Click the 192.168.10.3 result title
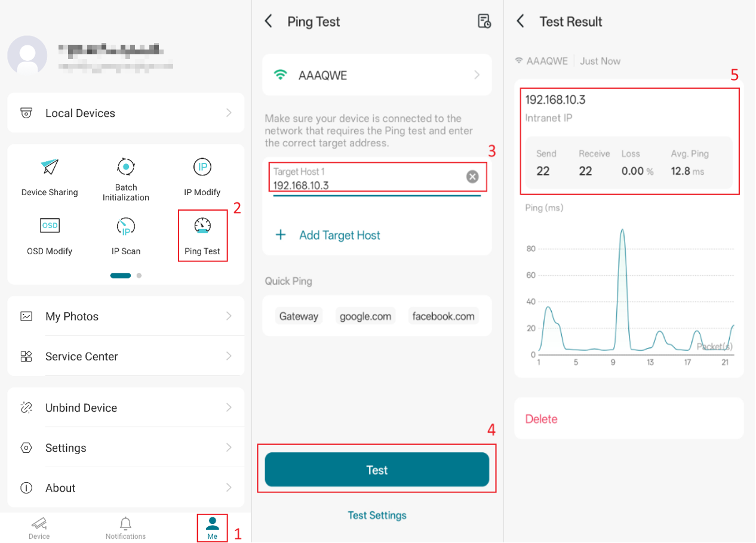756x543 pixels. (x=555, y=100)
